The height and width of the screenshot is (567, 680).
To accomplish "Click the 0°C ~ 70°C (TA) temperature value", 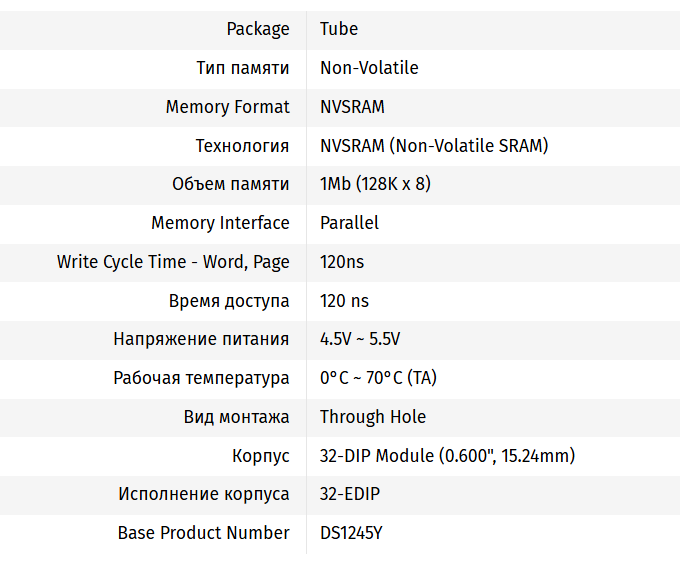I will [378, 378].
